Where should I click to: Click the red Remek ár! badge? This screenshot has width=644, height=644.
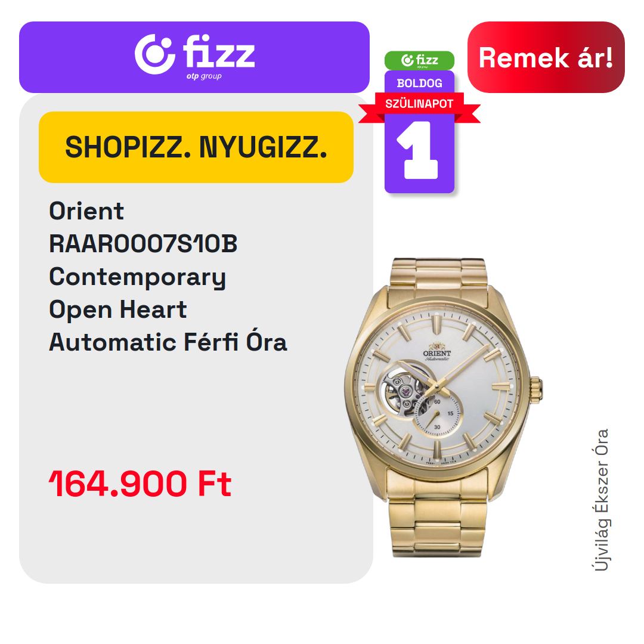tap(546, 57)
